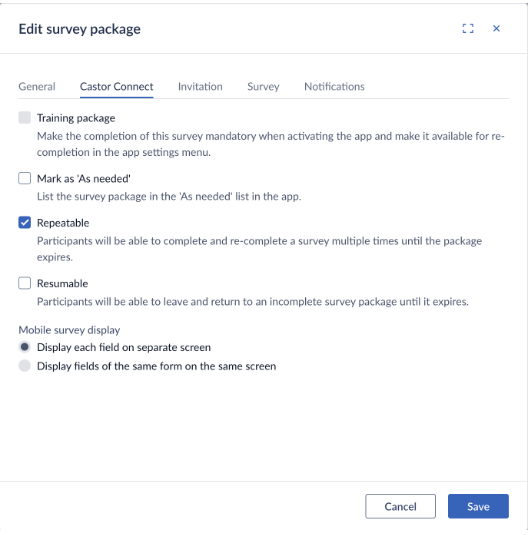Enable the Mark as 'As needed' checkbox
The image size is (531, 535).
[x=25, y=178]
